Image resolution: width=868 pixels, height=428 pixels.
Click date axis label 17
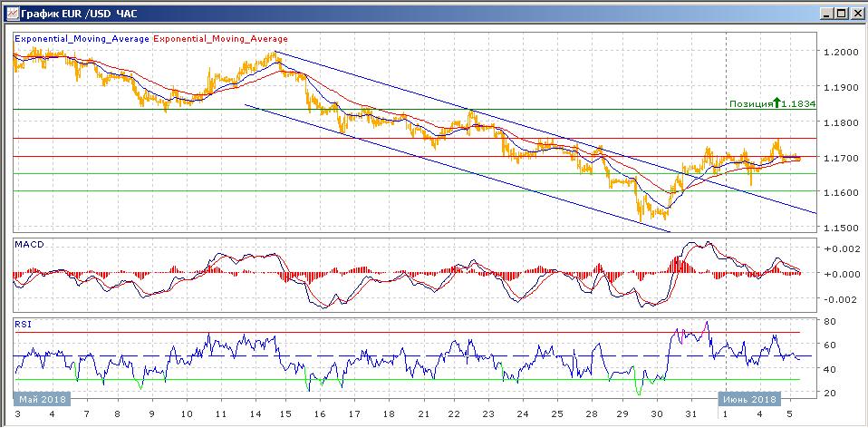pos(354,414)
